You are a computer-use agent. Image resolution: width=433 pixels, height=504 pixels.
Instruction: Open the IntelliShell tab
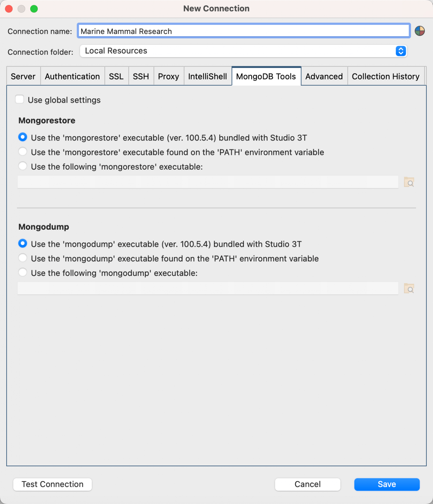tap(207, 76)
